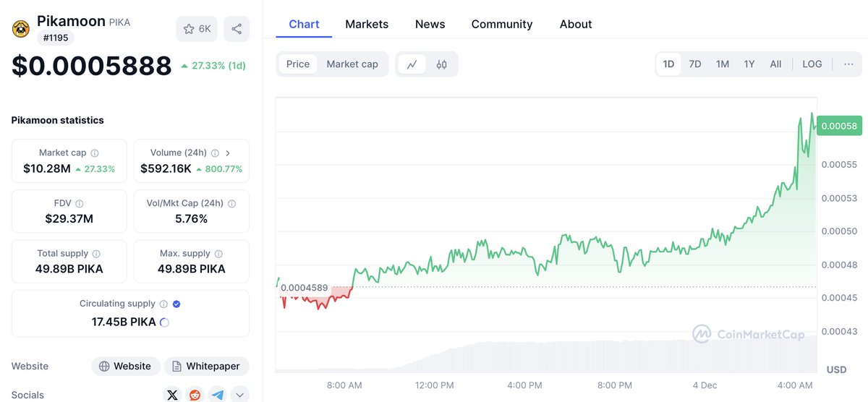This screenshot has height=402, width=868.
Task: Expand more socials dropdown chevron
Action: pos(239,395)
